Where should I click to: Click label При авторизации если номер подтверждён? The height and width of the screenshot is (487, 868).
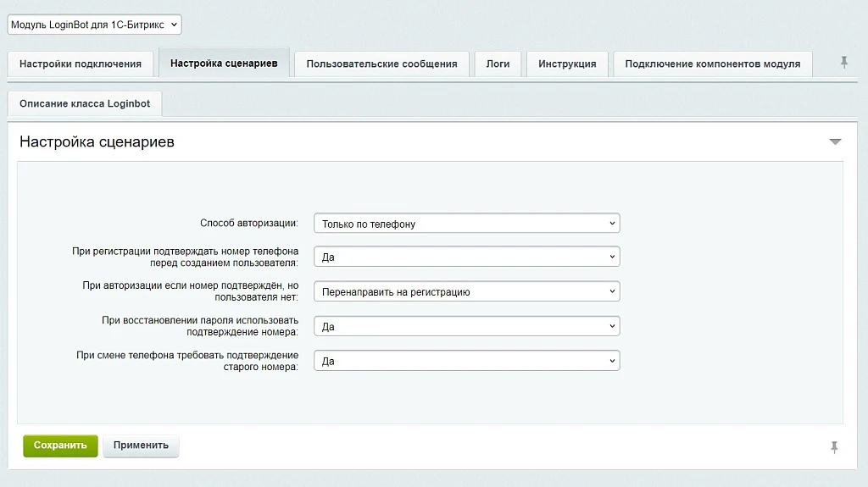(190, 291)
